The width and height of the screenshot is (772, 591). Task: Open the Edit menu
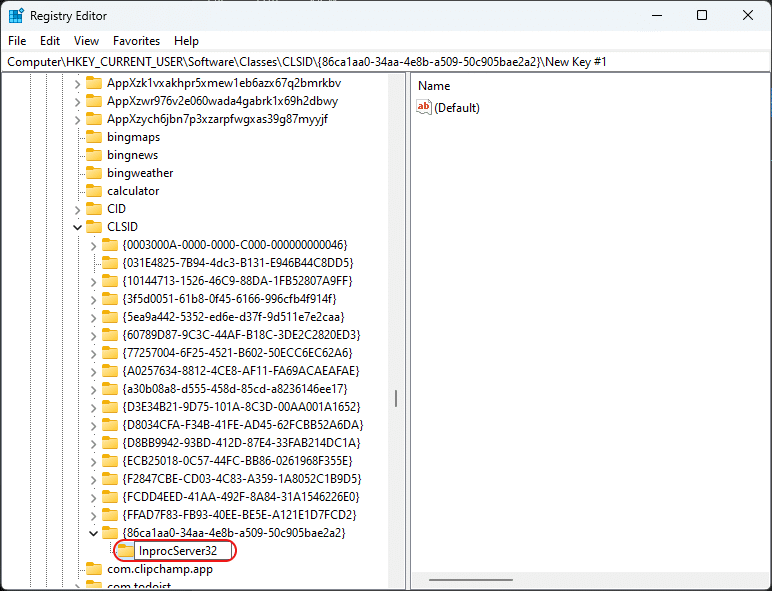click(50, 41)
